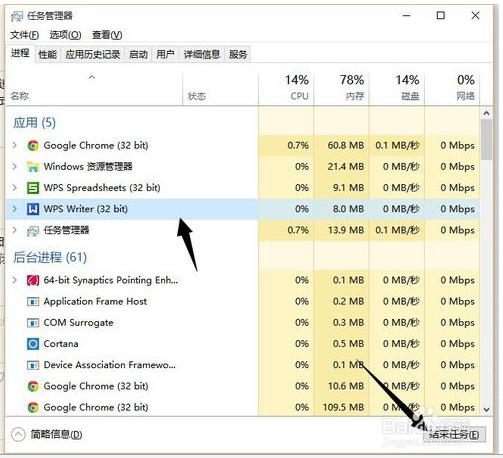Click the 结束任务(E) button

pos(454,434)
